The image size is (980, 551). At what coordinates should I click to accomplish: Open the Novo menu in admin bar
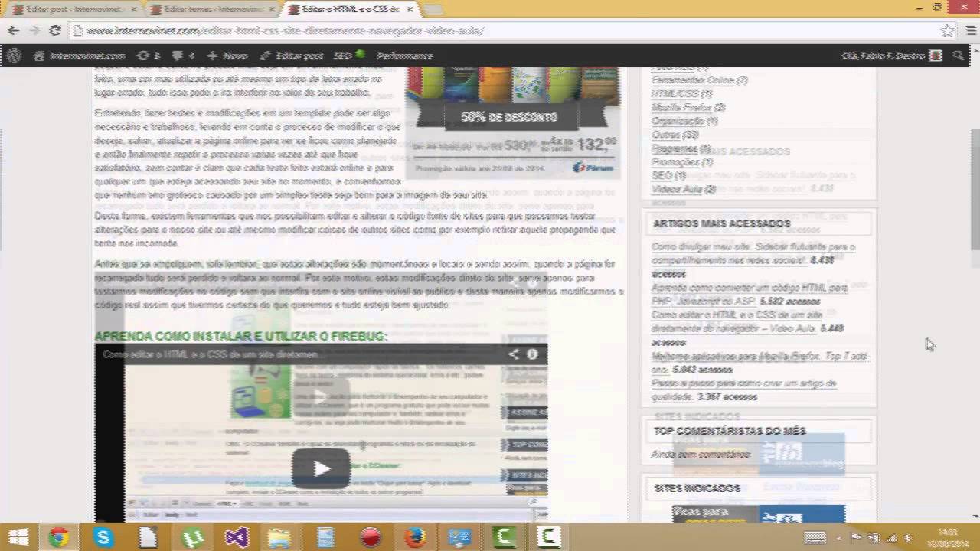coord(227,56)
